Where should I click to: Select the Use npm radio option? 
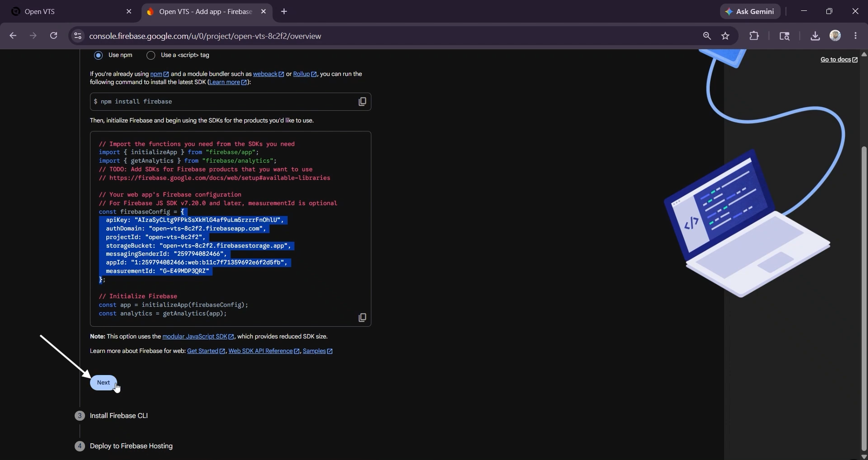tap(98, 55)
